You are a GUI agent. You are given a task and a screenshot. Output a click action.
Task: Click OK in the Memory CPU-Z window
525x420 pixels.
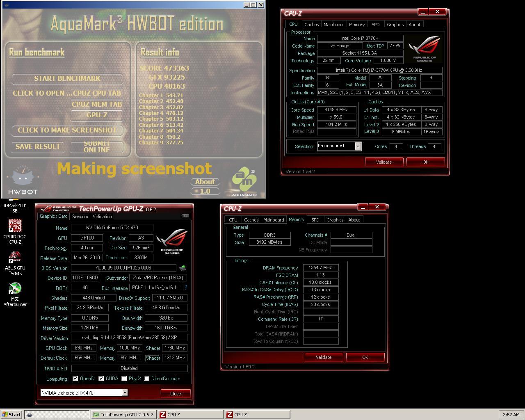[365, 357]
